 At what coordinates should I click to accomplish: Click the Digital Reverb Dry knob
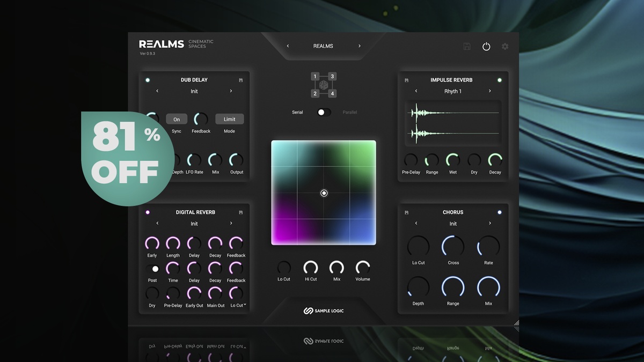point(152,293)
